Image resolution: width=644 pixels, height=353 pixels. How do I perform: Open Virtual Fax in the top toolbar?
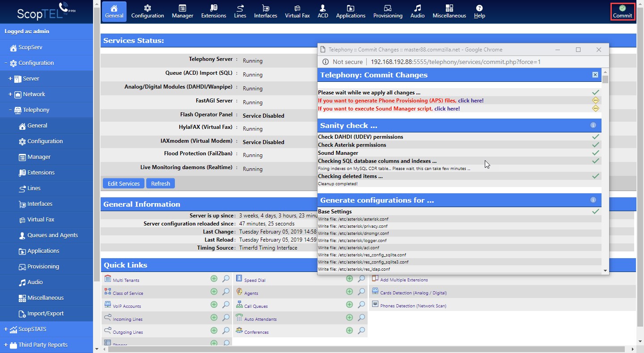[297, 12]
